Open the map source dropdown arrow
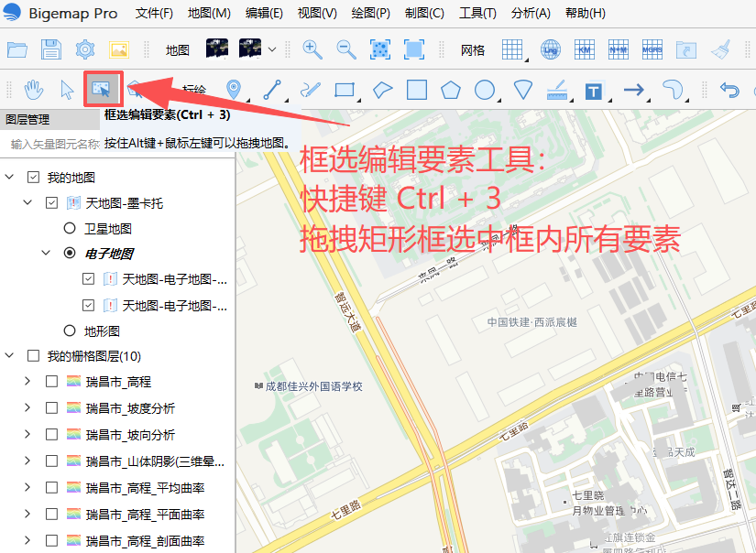756x553 pixels. click(x=272, y=49)
